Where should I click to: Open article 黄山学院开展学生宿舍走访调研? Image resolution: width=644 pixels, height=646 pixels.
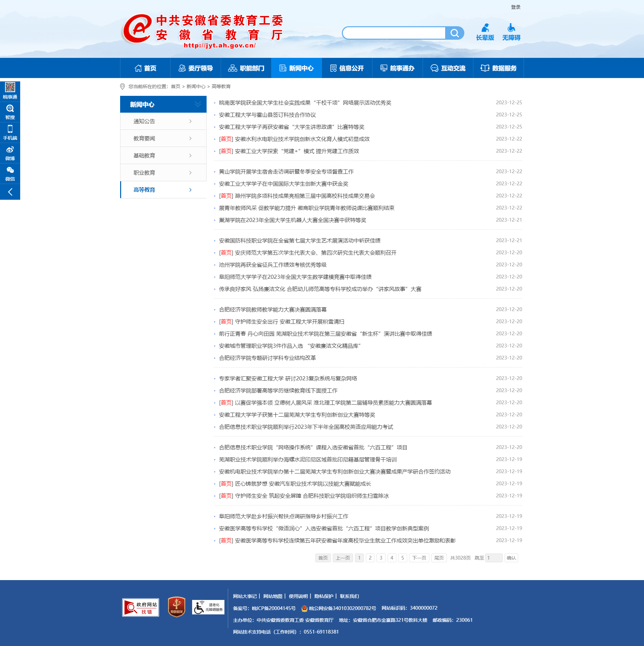pos(286,172)
